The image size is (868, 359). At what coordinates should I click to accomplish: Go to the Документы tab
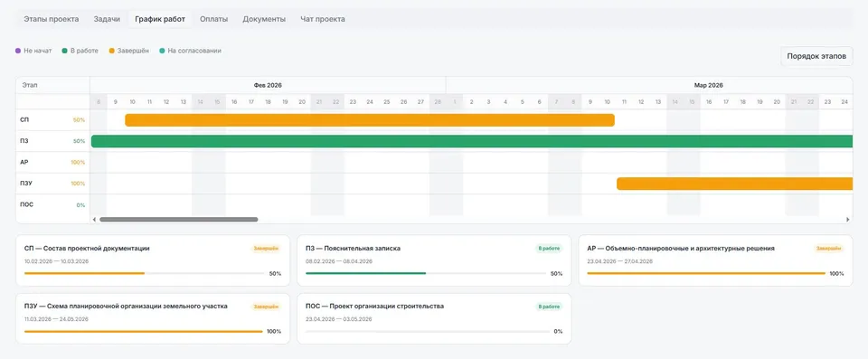point(264,19)
